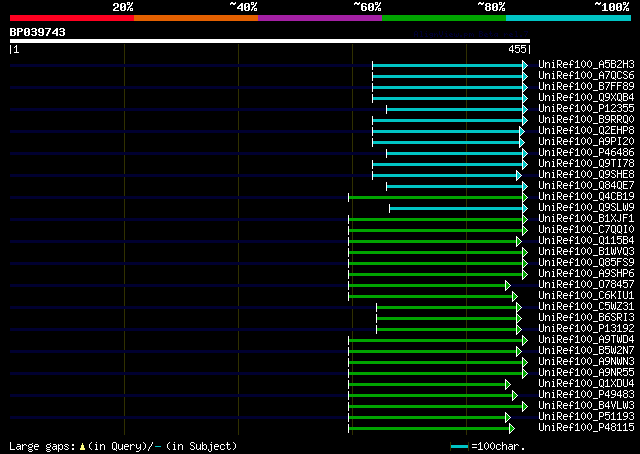
Task: Click the arrowhead on the UniRef100_Q9SHE8 row
Action: coord(519,175)
